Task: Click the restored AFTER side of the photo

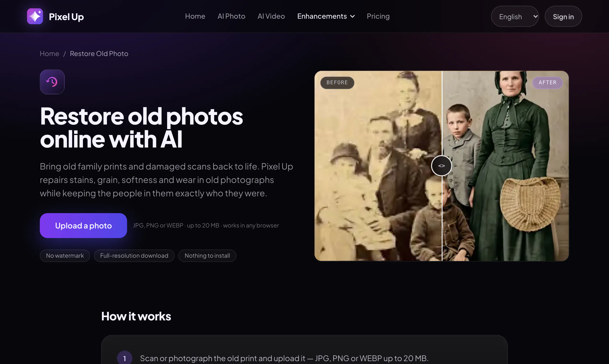Action: [505, 166]
